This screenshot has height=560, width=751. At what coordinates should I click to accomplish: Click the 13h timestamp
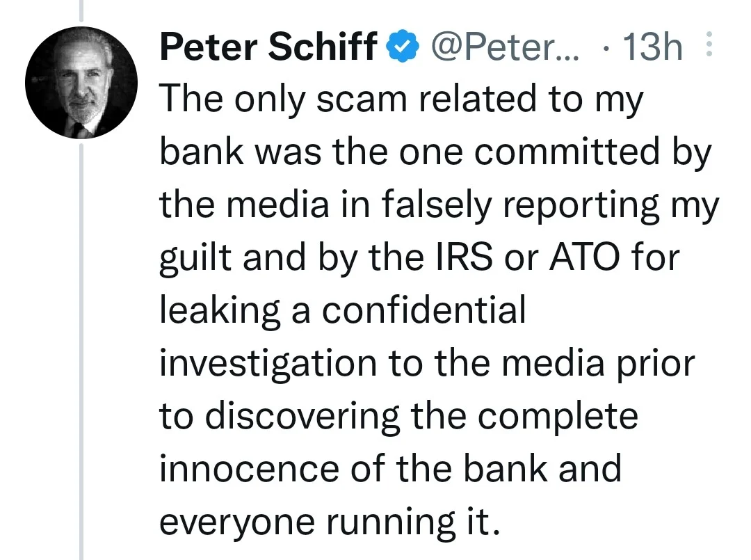pos(652,47)
